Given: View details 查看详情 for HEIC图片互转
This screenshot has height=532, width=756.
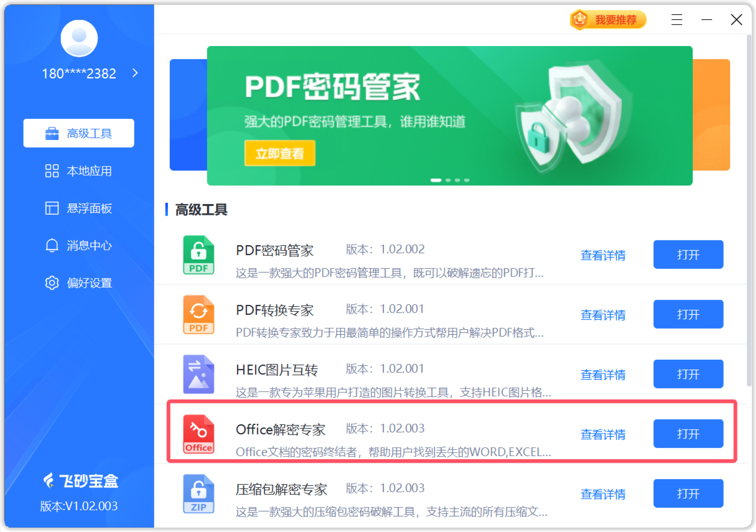Looking at the screenshot, I should click(x=603, y=375).
